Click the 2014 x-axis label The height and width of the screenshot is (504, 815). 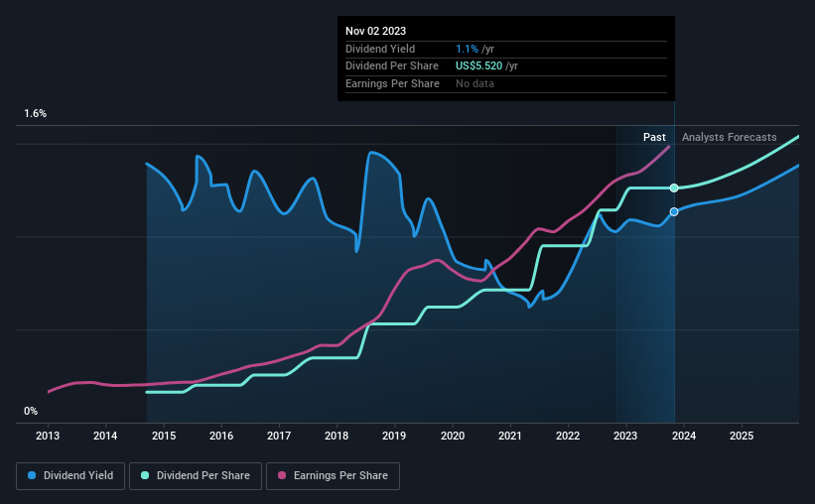(x=105, y=436)
